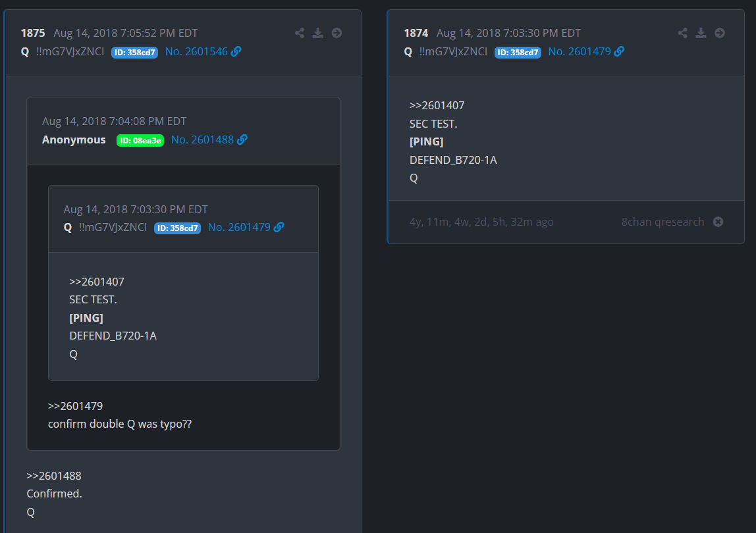
Task: Click ID: 358cd7 badge in post 1875 header
Action: coord(134,53)
